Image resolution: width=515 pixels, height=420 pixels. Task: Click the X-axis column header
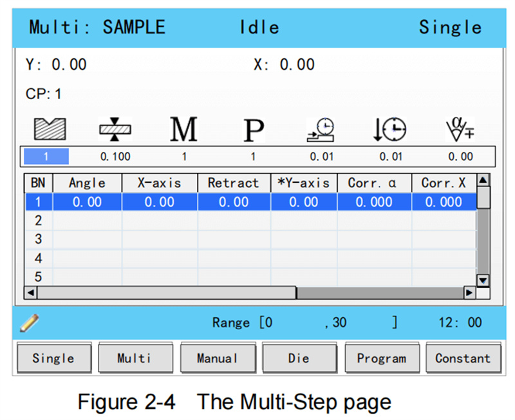[160, 183]
